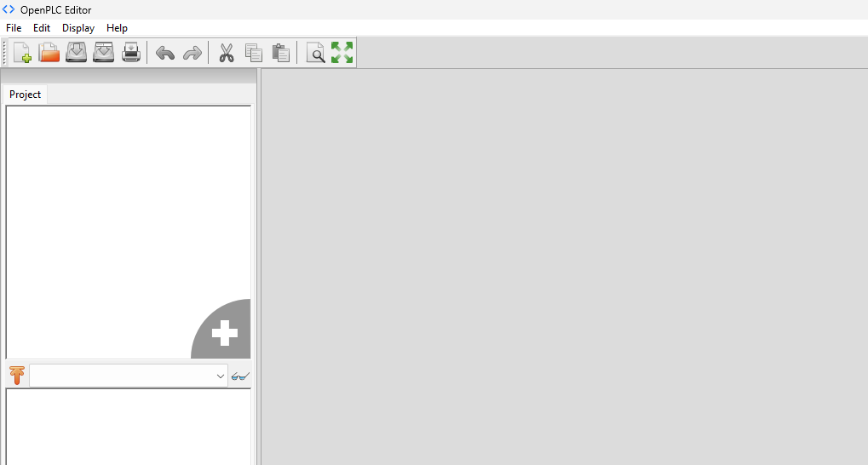Click the gray plus add button

(225, 333)
